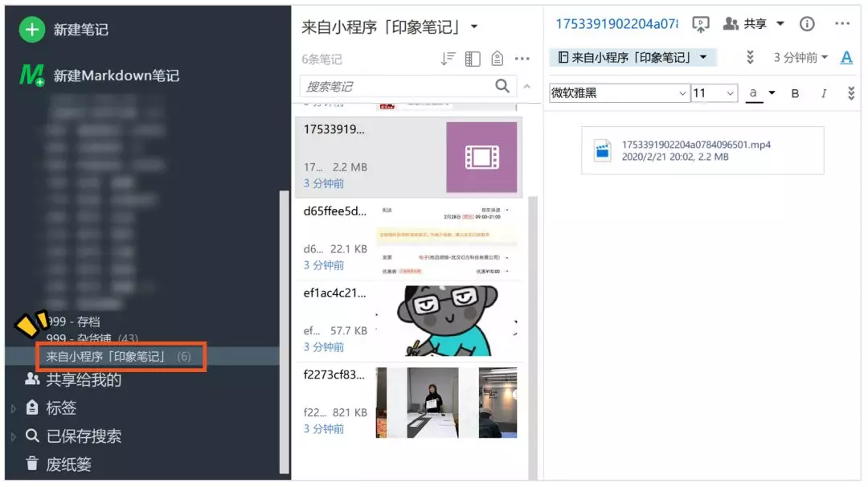868x487 pixels.
Task: Open the 微软雅黑 font dropdown
Action: pos(619,93)
